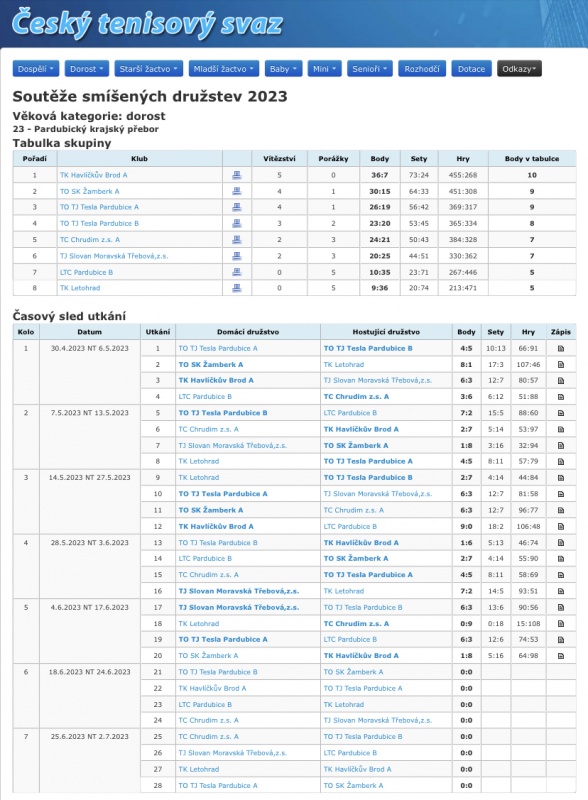Expand the Dospělí dropdown menu
588x800 pixels.
36,69
